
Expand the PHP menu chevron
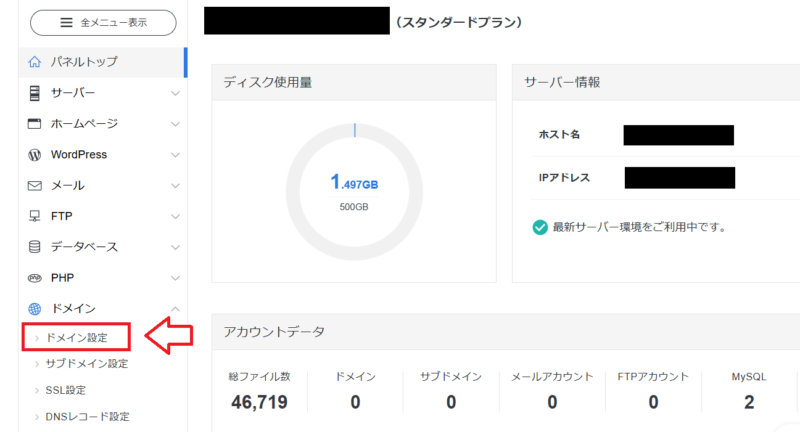coord(175,278)
